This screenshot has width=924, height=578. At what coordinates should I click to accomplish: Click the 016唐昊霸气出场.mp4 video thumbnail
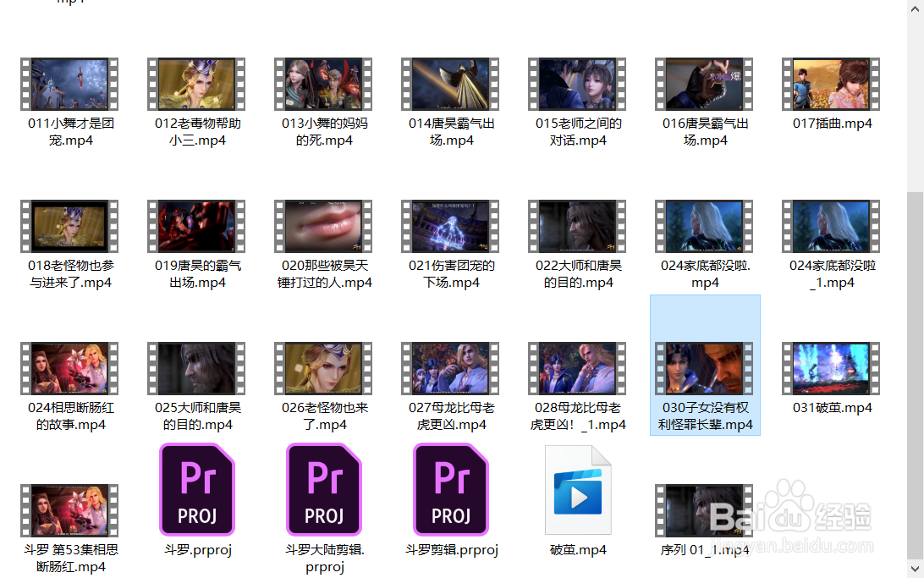704,85
